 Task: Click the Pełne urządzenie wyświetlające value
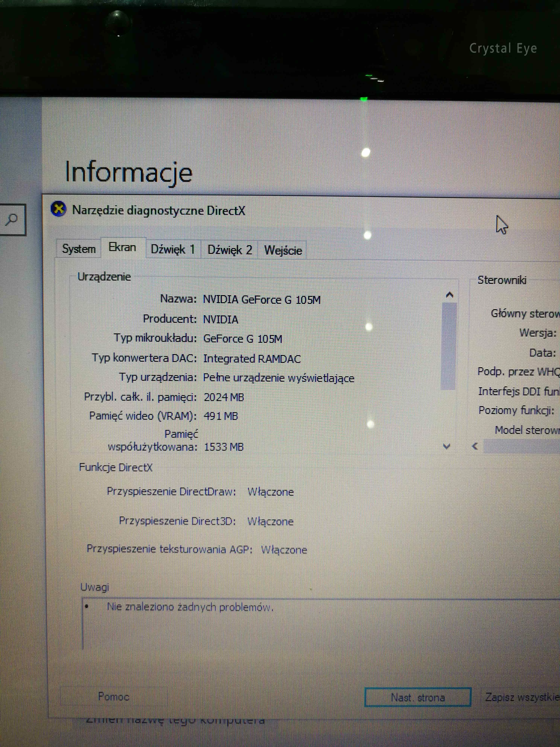click(x=278, y=378)
